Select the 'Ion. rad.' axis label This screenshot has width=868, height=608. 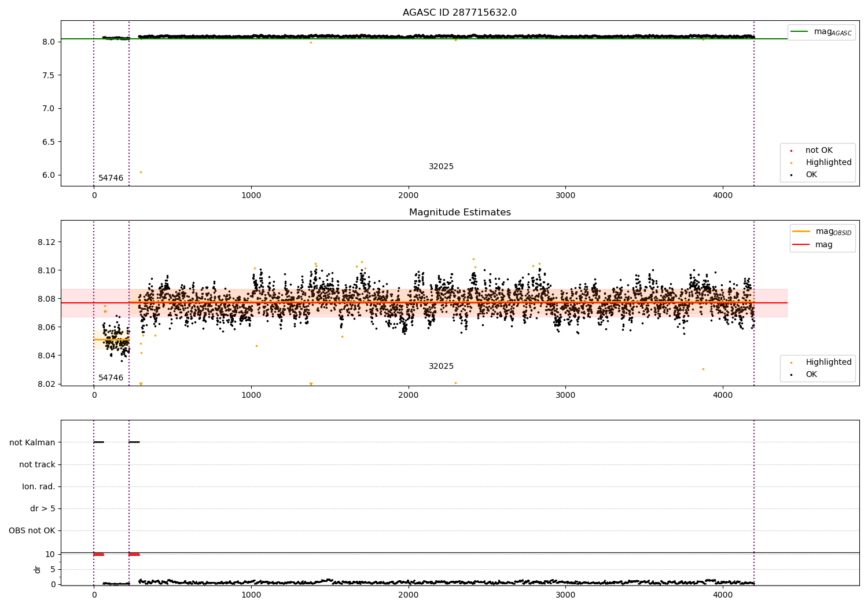click(x=39, y=486)
